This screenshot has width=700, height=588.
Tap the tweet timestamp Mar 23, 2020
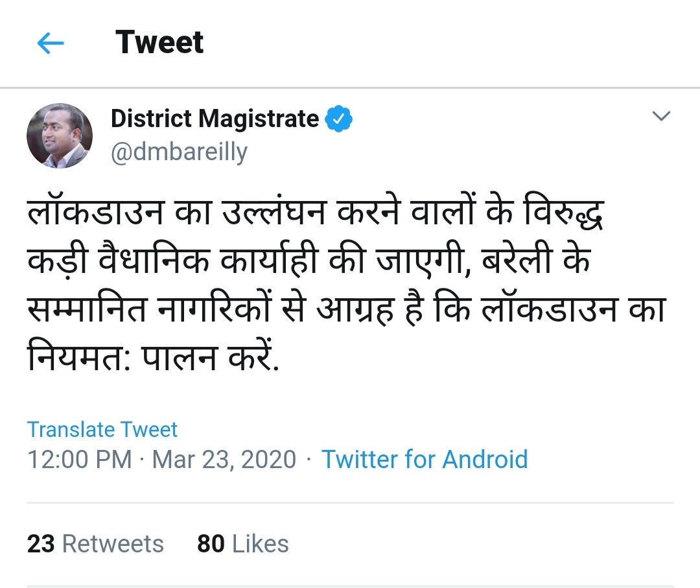224,460
